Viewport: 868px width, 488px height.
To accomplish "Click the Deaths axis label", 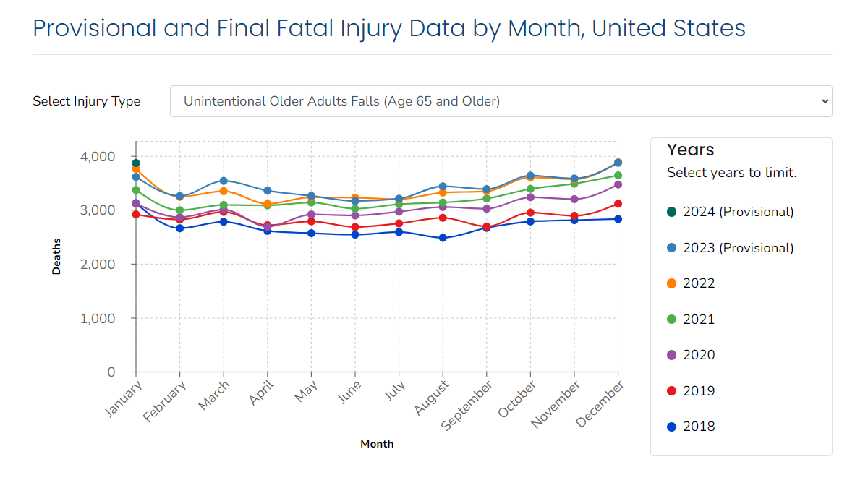I will coord(58,254).
